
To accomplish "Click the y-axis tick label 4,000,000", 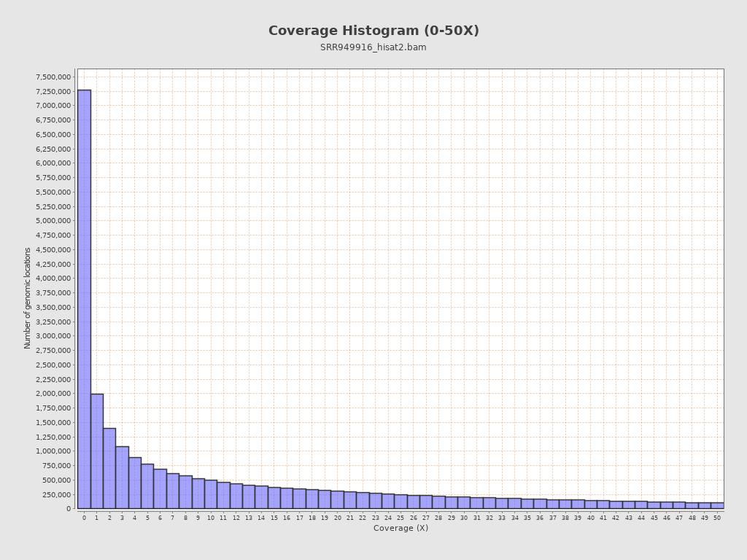I will click(x=53, y=278).
